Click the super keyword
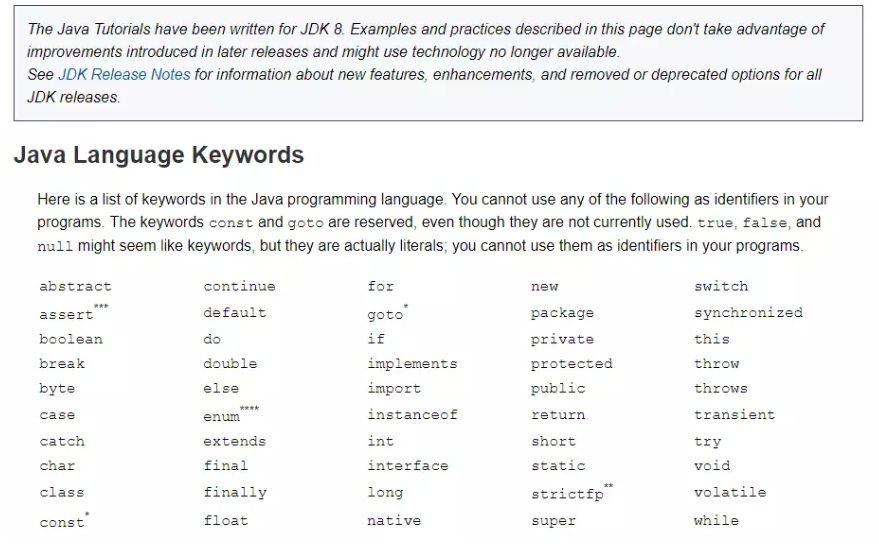879x556 pixels. (x=553, y=521)
